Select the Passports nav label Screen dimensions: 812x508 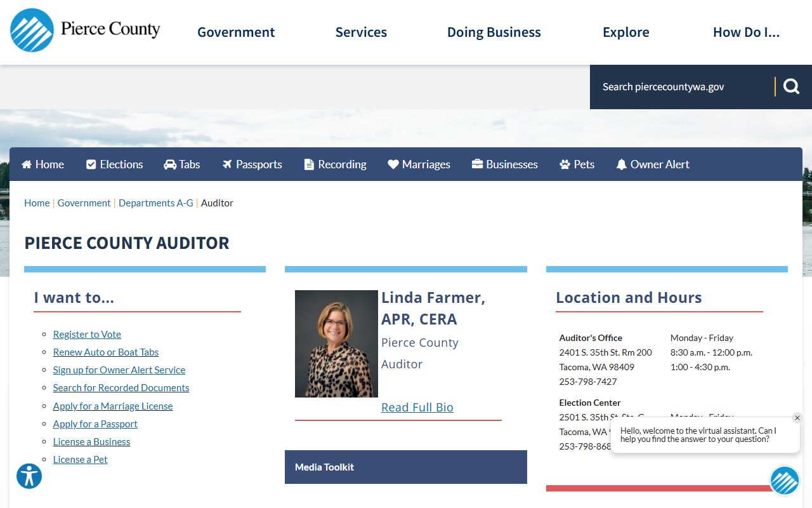[x=259, y=164]
